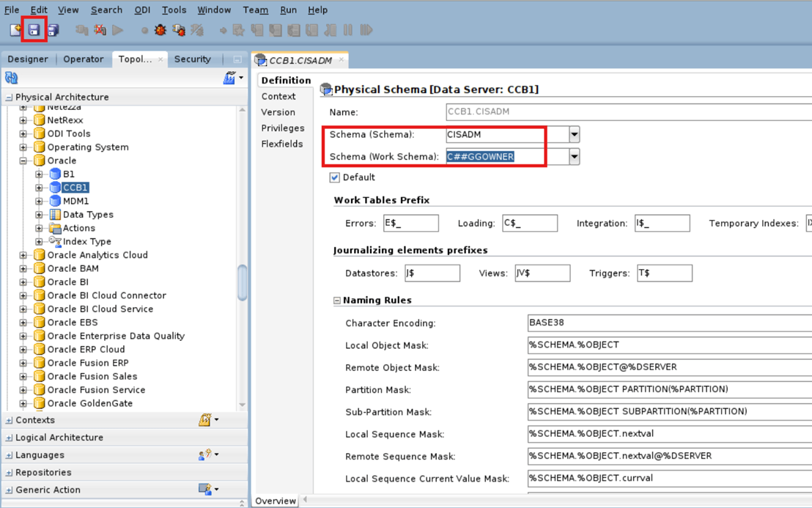Click the Generic Action panel toolbar icon

(205, 489)
